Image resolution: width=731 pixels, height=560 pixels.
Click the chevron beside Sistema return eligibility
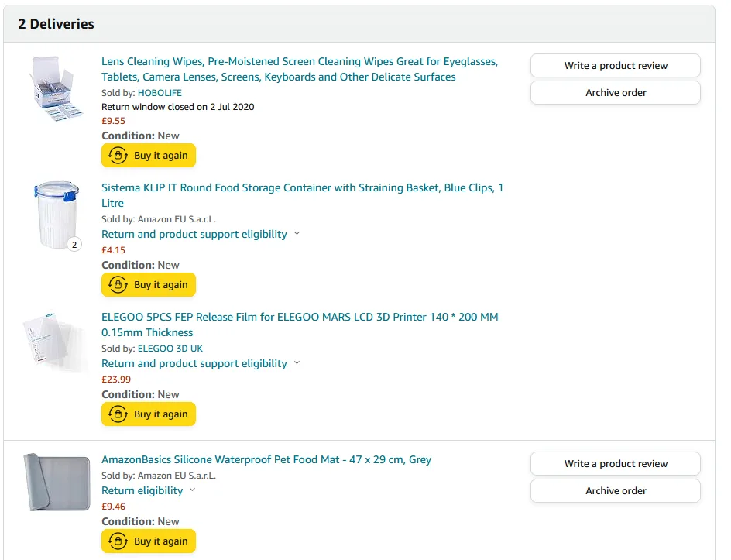297,233
